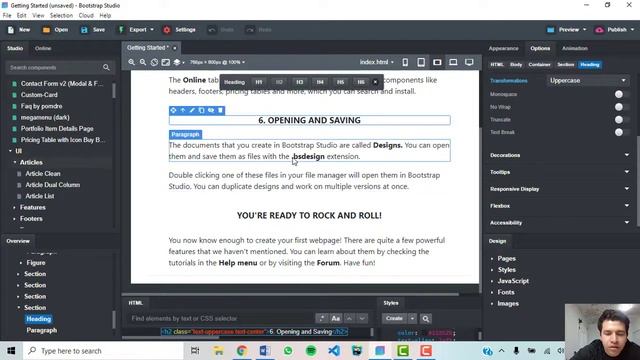This screenshot has height=360, width=640.
Task: Open Spotify from the taskbar
Action: coord(311,351)
